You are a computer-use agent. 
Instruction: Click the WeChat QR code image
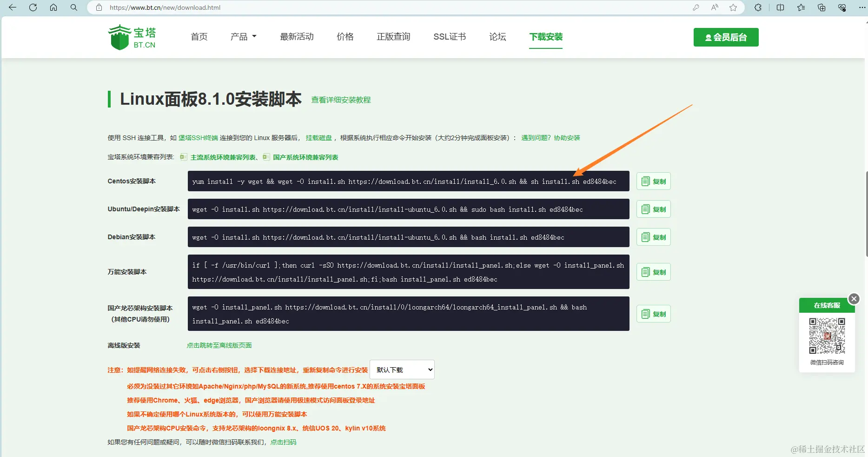click(x=827, y=336)
